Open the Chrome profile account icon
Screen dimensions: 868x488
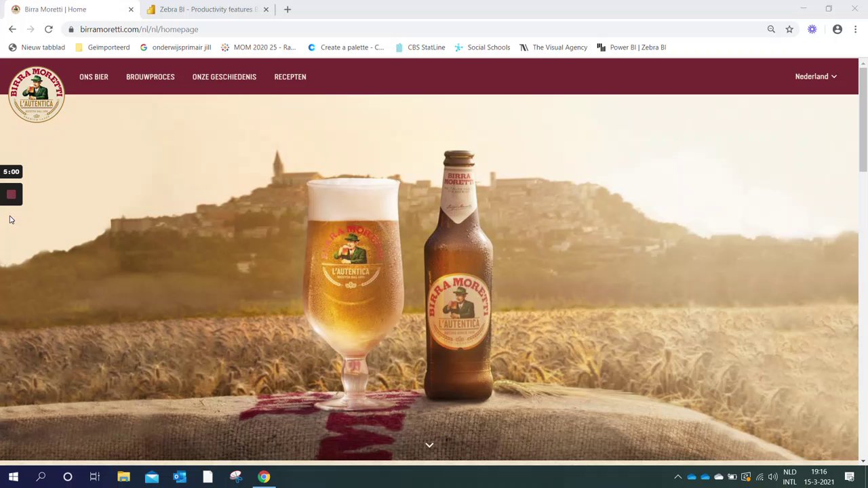837,29
